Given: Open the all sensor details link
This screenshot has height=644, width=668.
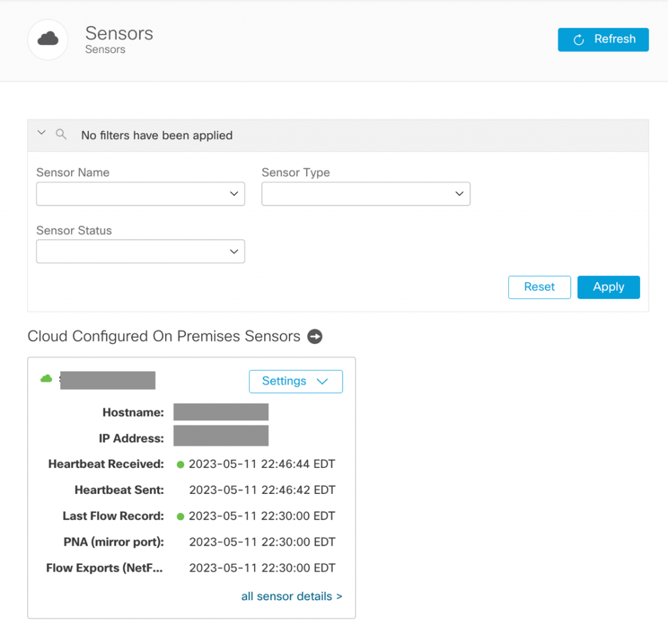Looking at the screenshot, I should (x=292, y=596).
